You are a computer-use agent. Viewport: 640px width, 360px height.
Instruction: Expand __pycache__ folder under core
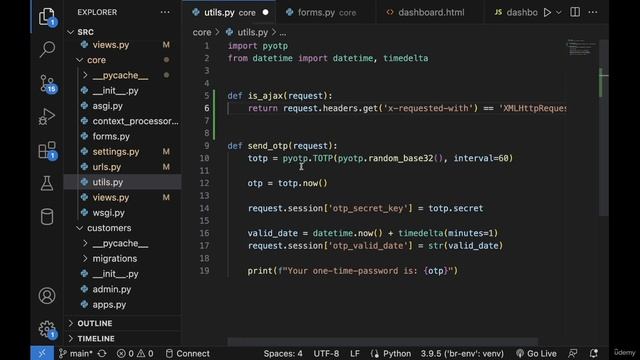coord(120,76)
